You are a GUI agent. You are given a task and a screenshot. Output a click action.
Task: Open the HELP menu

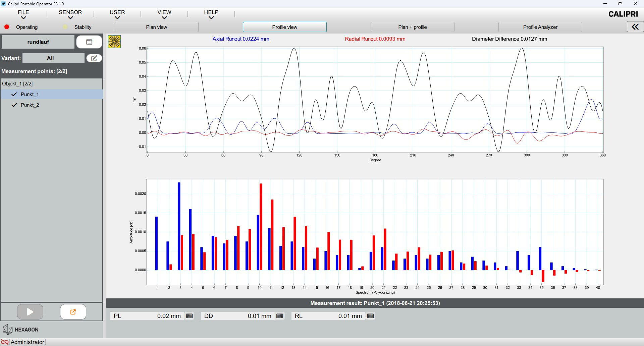tap(211, 12)
